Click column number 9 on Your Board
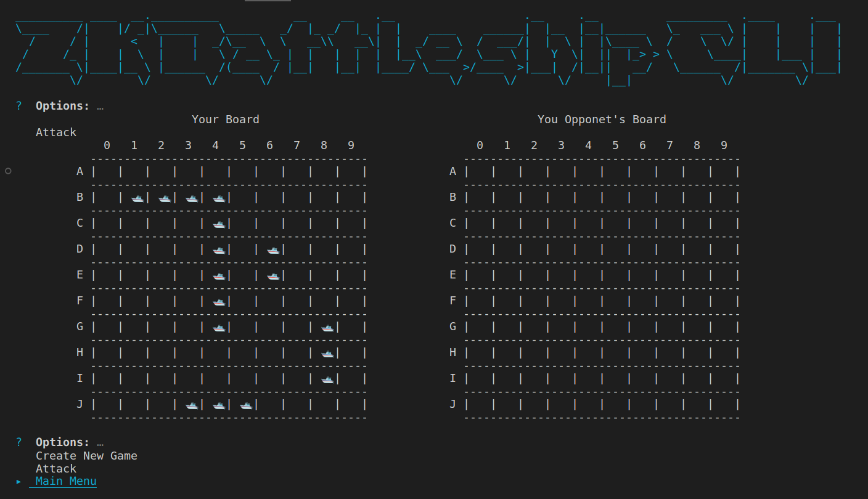The image size is (868, 499). click(351, 145)
